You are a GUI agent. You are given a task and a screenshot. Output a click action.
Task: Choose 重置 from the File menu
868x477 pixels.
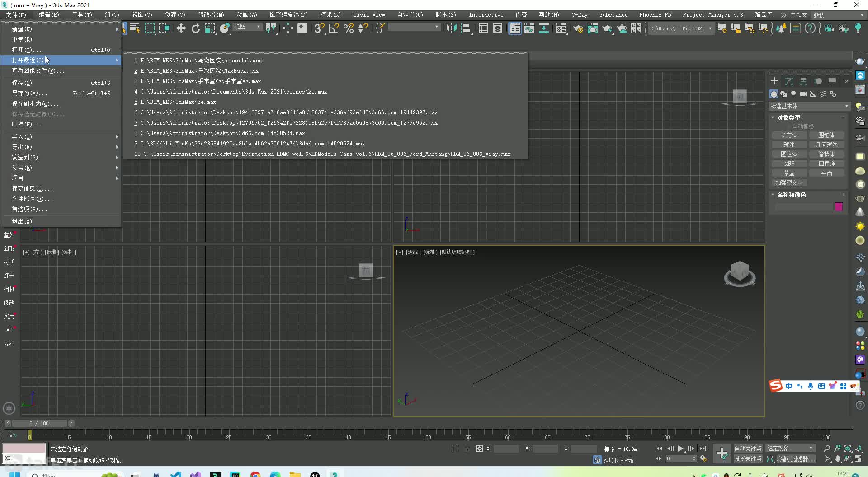click(x=61, y=39)
